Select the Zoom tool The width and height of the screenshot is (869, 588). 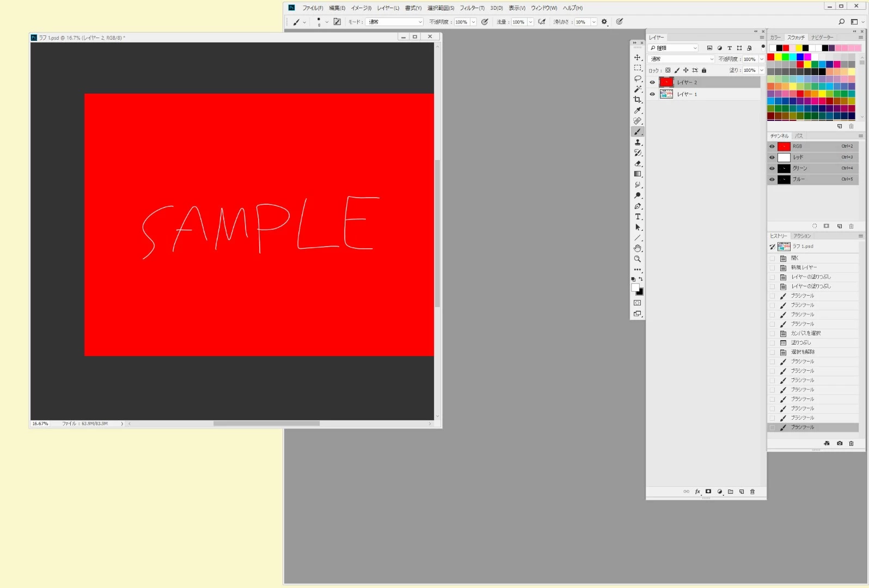637,259
